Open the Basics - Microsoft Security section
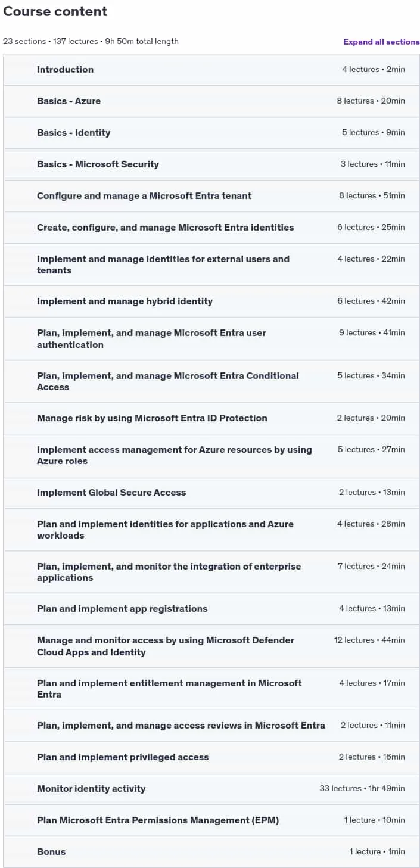420x868 pixels. pyautogui.click(x=211, y=164)
